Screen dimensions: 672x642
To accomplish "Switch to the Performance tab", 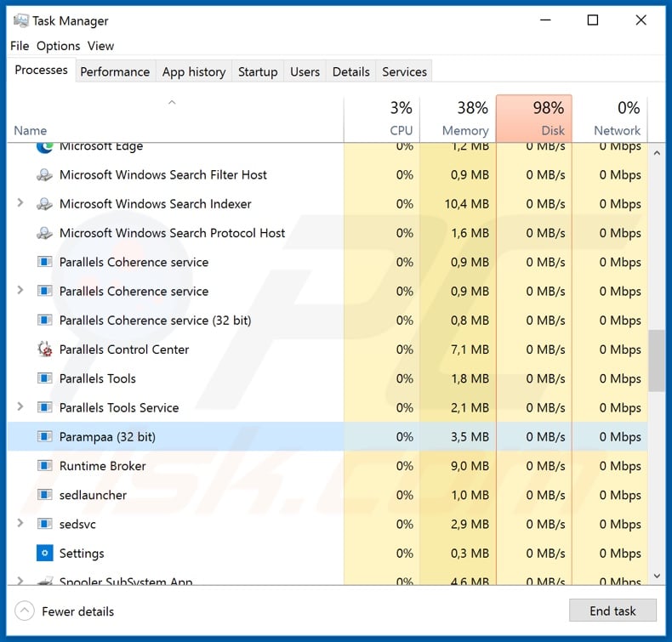I will coord(116,71).
